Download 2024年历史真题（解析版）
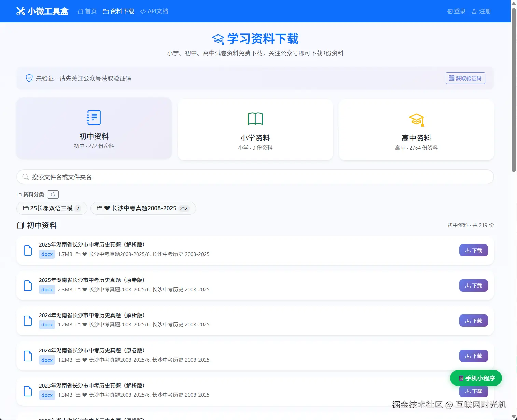This screenshot has width=517, height=420. [473, 321]
